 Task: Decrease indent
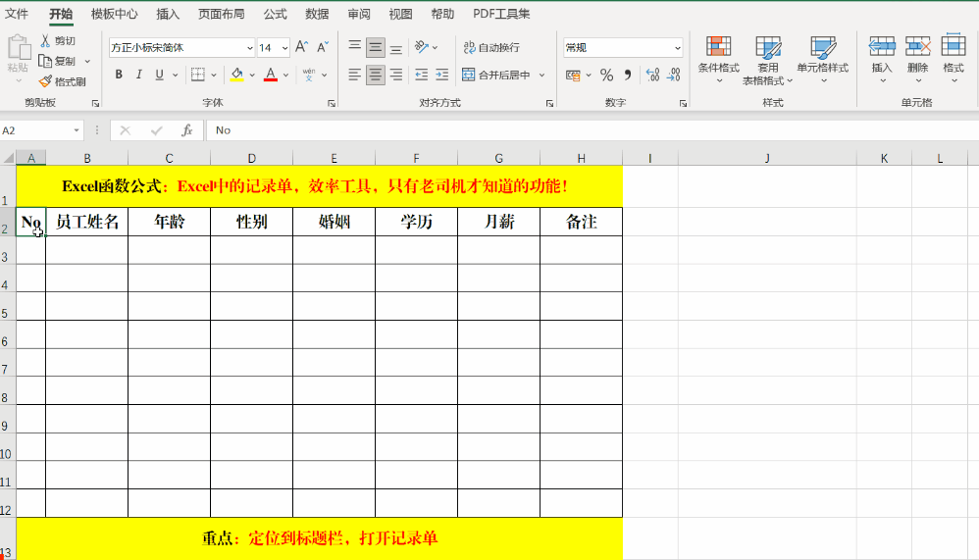pyautogui.click(x=422, y=75)
